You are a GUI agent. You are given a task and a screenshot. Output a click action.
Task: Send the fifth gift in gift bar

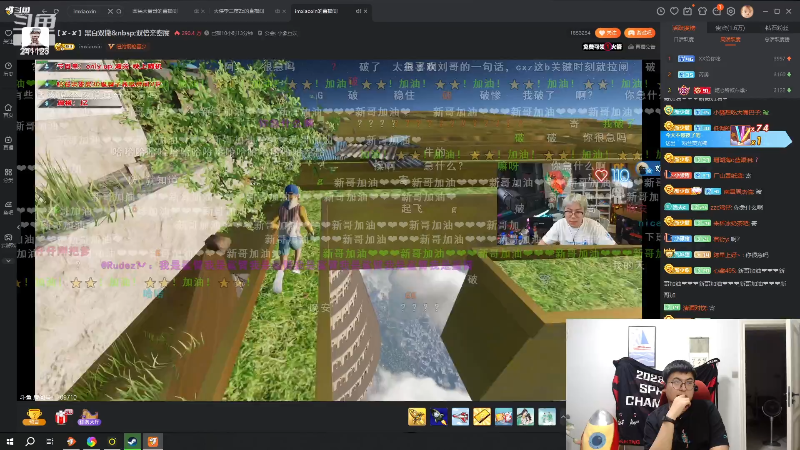(503, 417)
